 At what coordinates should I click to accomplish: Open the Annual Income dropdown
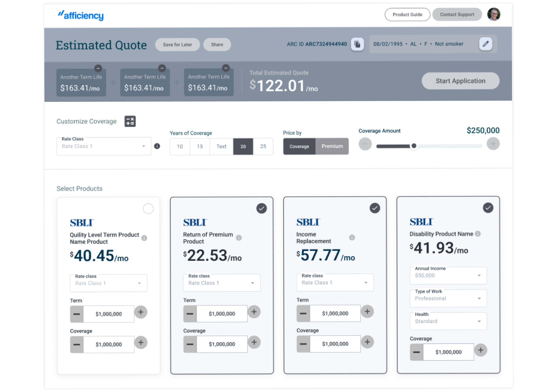click(448, 276)
